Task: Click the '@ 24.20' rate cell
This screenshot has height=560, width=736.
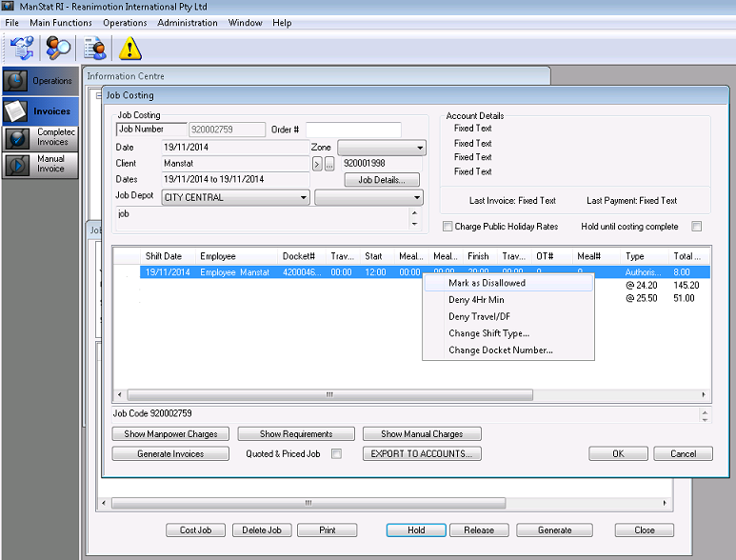Action: coord(642,285)
